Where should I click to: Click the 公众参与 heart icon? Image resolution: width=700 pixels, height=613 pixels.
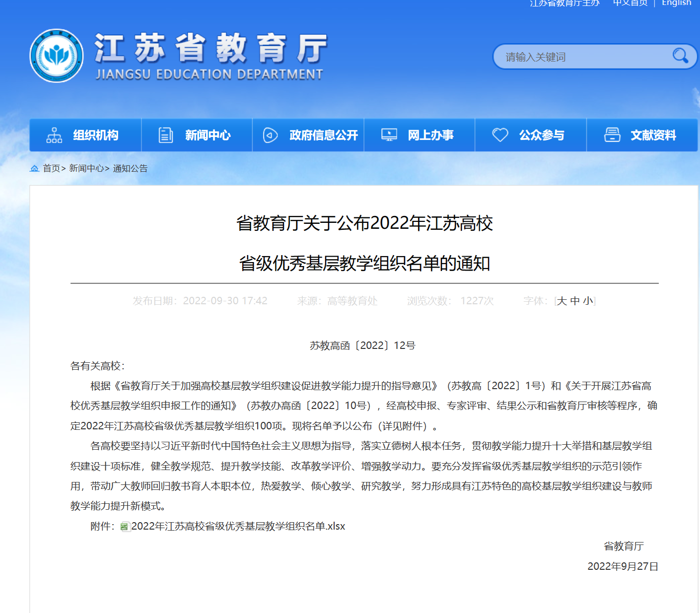pos(500,135)
